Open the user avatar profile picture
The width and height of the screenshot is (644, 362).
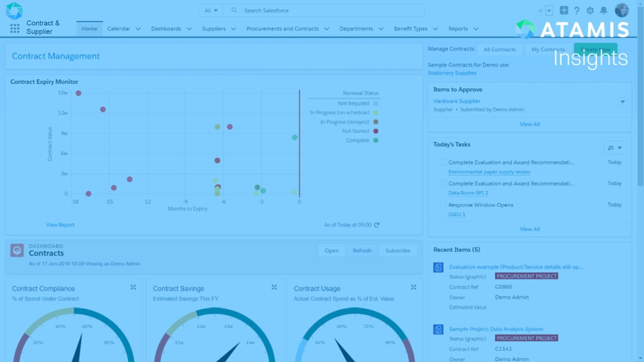pos(622,10)
